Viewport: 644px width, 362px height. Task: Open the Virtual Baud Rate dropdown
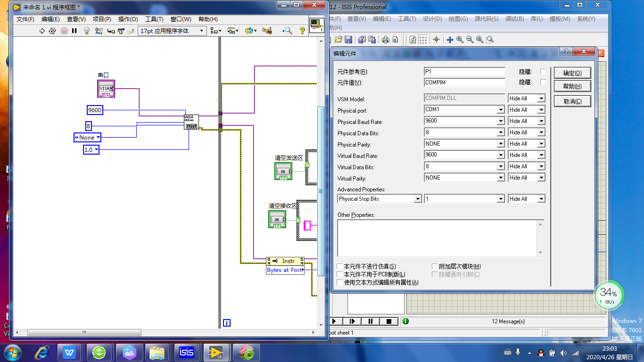click(501, 155)
